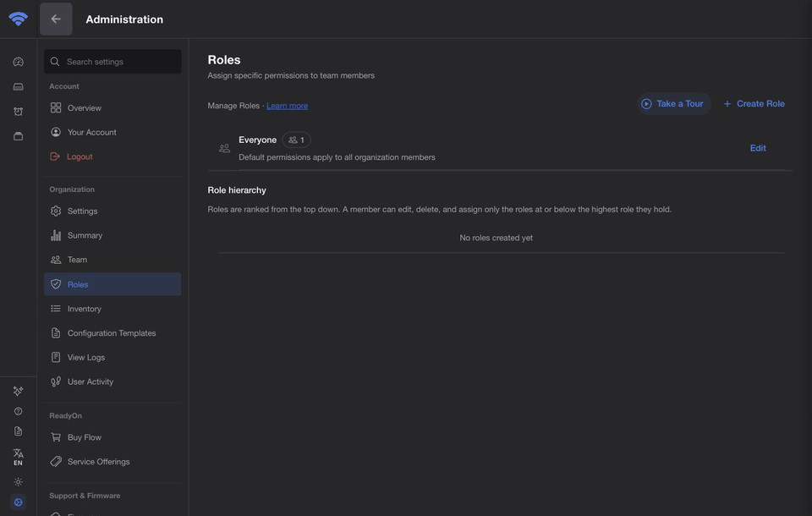Screen dimensions: 812x516
Task: Focus the Search settings field
Action: click(112, 62)
